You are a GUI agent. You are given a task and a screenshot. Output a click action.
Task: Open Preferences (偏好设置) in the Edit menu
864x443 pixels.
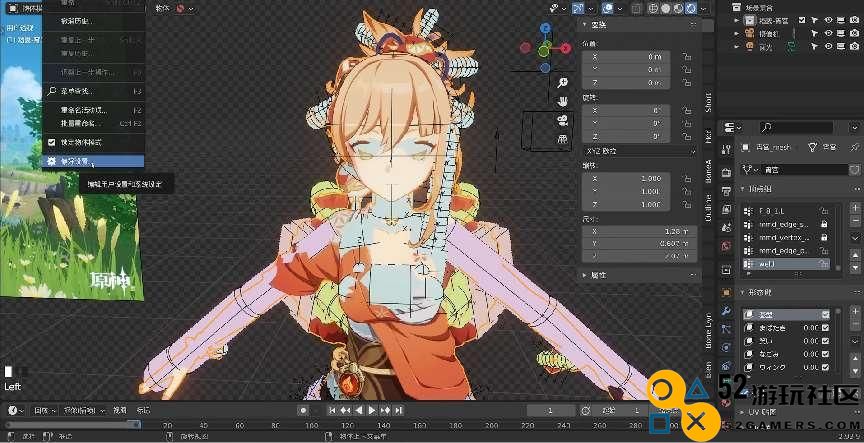point(93,161)
